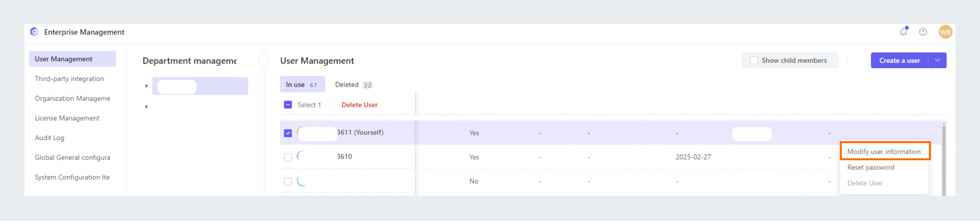Open the help question mark icon
Viewport: 980px width, 223px height.
923,32
